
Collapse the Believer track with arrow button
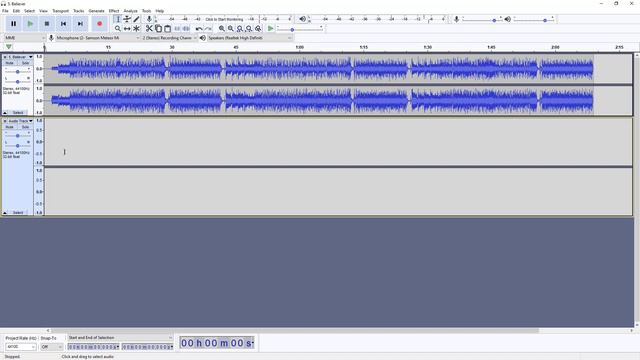(5, 112)
